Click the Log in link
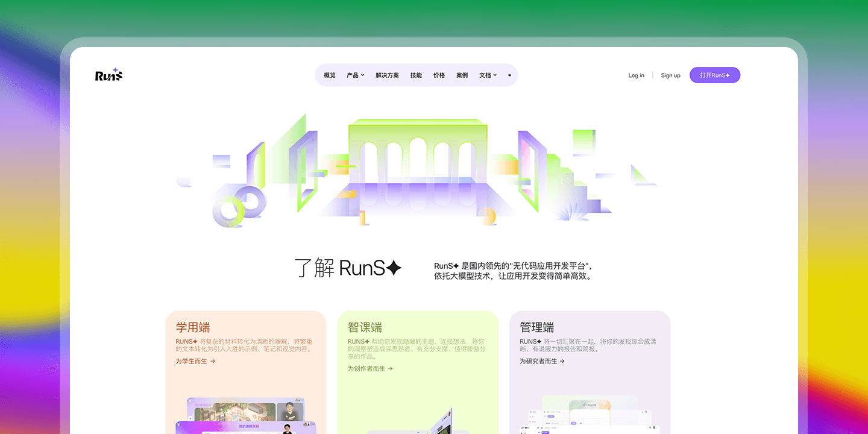 click(636, 75)
